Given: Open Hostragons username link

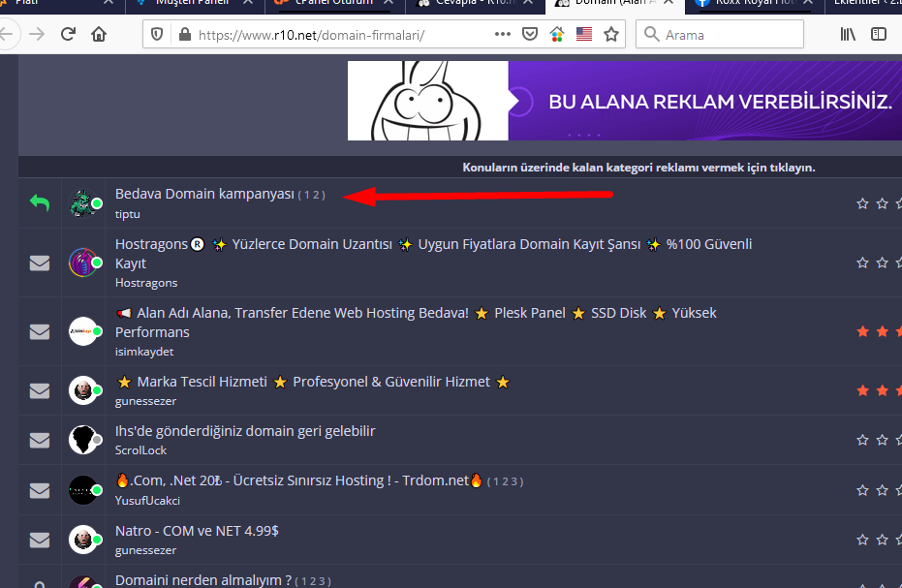Looking at the screenshot, I should pos(146,283).
